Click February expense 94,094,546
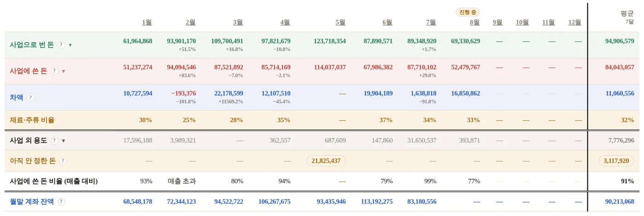 181,68
